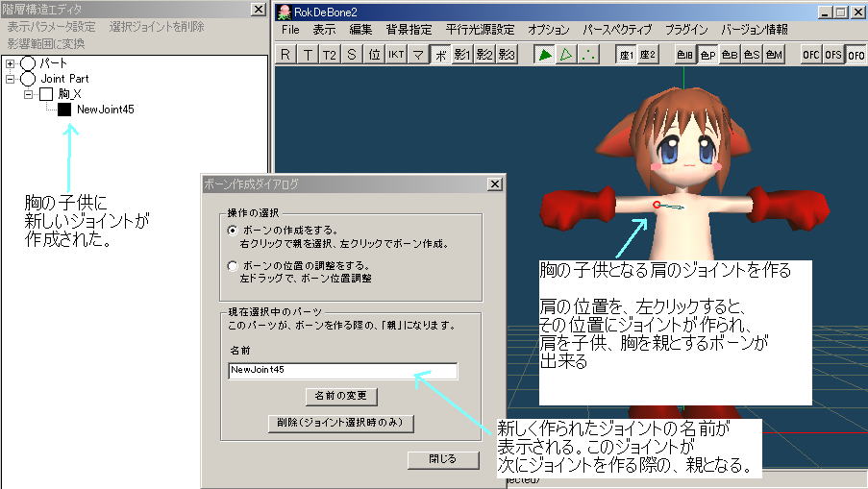Open the File menu
This screenshot has width=868, height=489.
coord(290,30)
